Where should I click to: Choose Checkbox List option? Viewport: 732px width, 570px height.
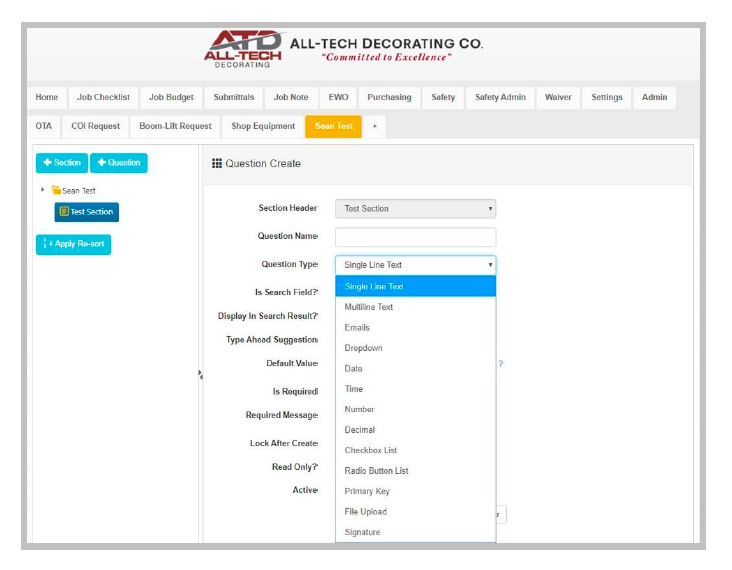pos(415,450)
